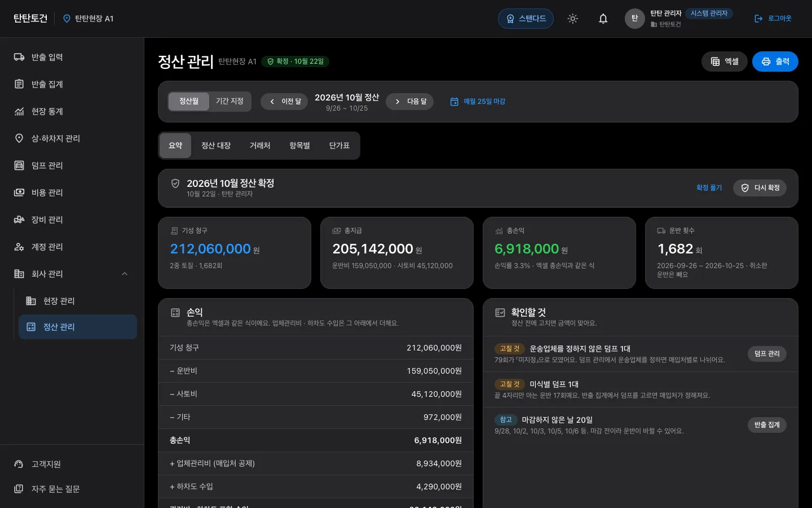Open 반출 집계 in sidebar
812x508 pixels.
[72, 84]
